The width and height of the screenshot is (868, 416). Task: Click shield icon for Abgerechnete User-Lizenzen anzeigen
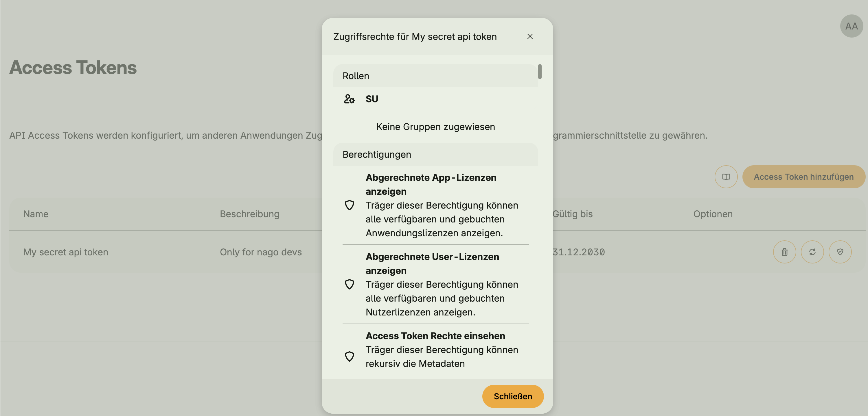click(349, 284)
